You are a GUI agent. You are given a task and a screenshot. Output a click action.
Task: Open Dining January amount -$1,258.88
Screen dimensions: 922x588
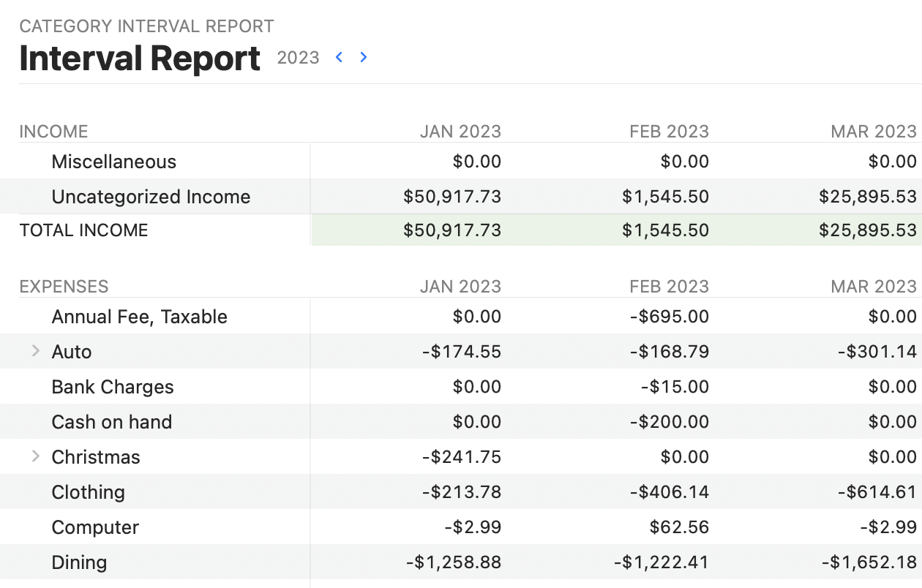[x=453, y=562]
